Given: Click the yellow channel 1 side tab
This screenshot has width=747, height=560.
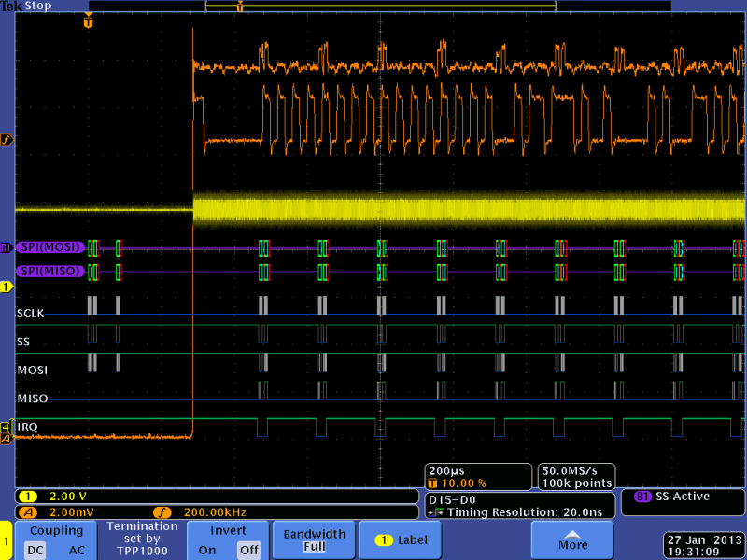Looking at the screenshot, I should 6,540.
